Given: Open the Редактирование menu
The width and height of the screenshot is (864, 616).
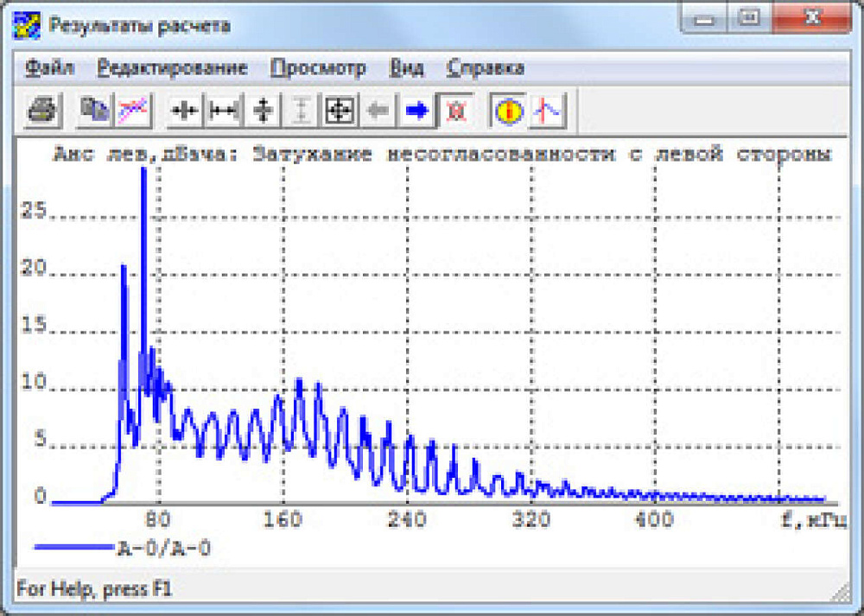Looking at the screenshot, I should coord(172,68).
